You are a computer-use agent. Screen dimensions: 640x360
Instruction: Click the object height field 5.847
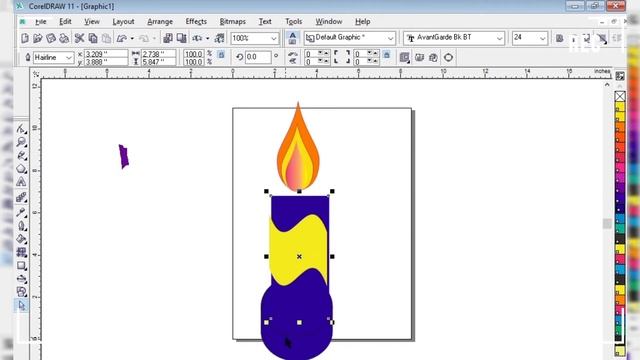158,62
